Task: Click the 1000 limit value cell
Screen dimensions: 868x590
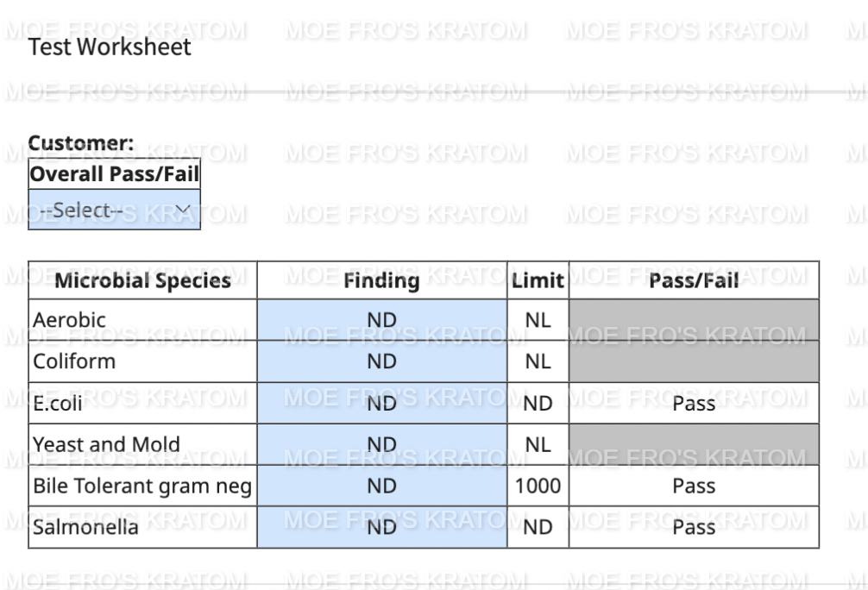Action: [x=538, y=486]
